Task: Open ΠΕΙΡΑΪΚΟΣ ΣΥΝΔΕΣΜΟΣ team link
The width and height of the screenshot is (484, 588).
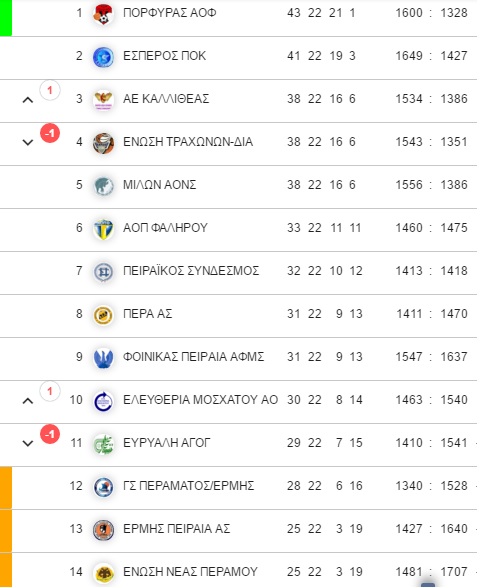Action: point(191,271)
